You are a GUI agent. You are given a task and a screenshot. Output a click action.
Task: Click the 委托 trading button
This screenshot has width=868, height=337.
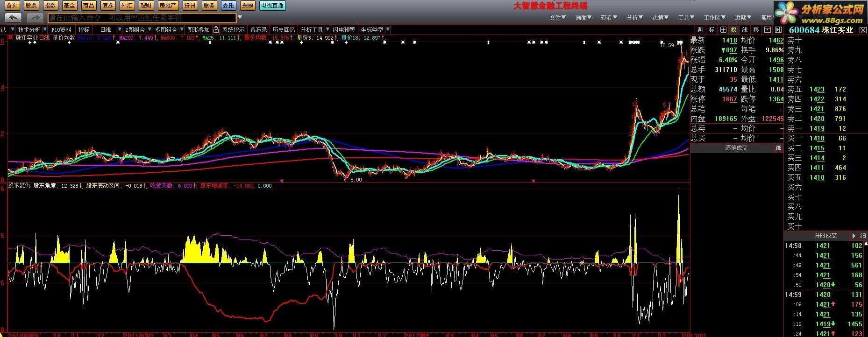pyautogui.click(x=228, y=6)
